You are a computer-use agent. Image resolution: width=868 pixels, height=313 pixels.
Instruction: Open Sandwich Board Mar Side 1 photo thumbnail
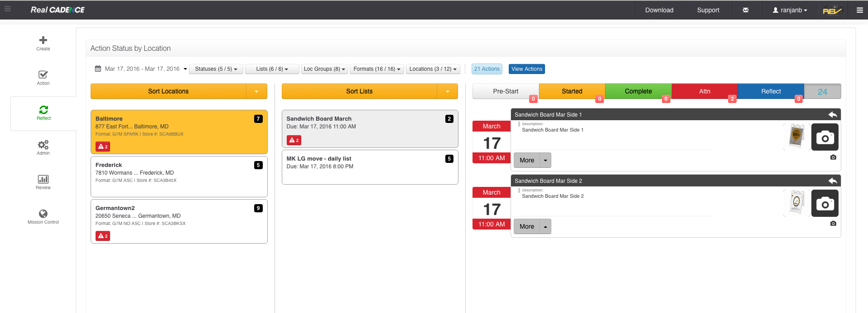click(x=796, y=137)
